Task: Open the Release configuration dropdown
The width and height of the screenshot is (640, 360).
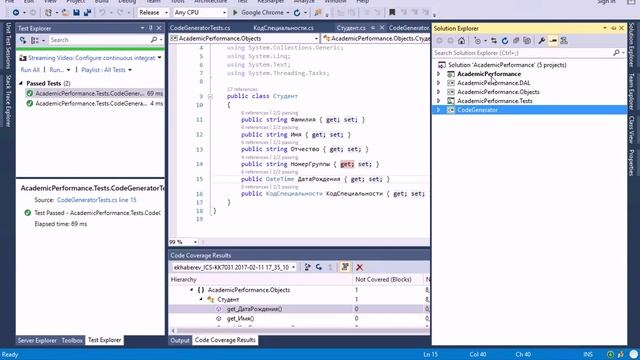Action: (x=153, y=13)
